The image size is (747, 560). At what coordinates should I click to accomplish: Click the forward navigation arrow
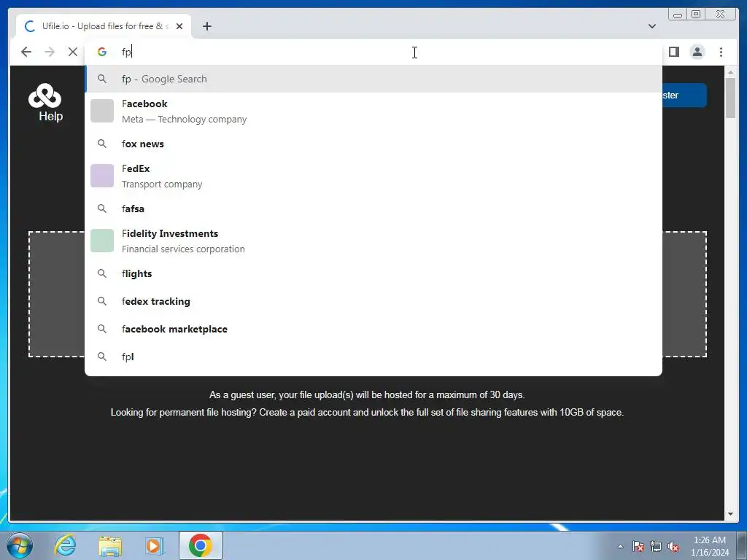click(x=50, y=52)
